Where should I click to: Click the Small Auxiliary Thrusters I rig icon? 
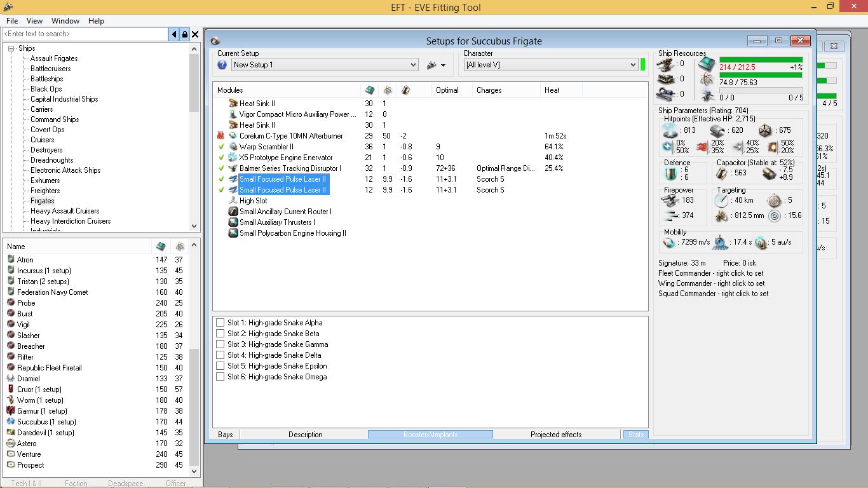pos(233,222)
